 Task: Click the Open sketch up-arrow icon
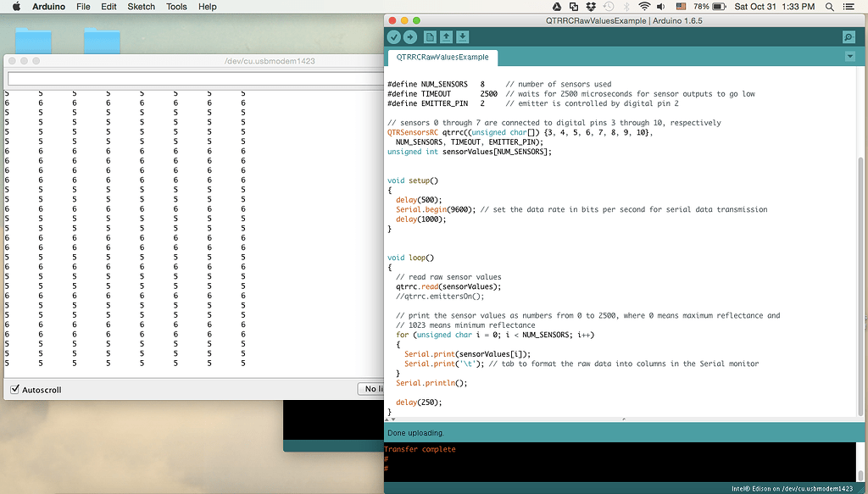tap(447, 37)
